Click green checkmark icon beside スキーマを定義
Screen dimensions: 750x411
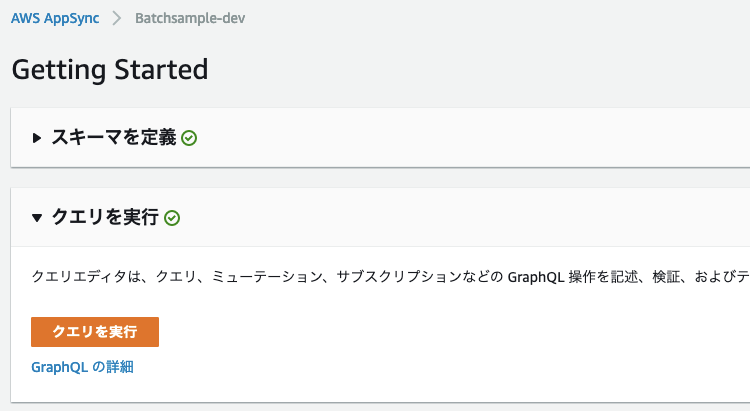click(189, 138)
